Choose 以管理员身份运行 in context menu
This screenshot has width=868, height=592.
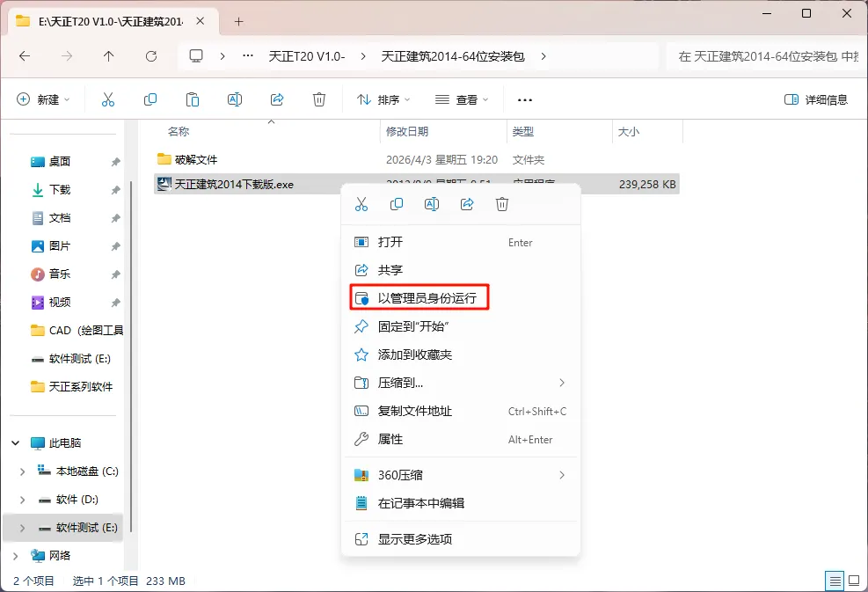tap(461, 298)
